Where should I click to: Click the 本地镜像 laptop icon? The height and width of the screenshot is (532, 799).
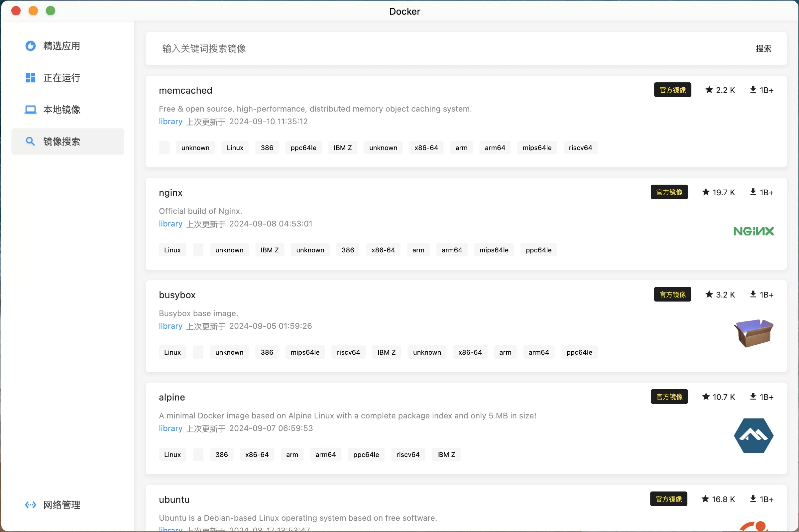(31, 110)
